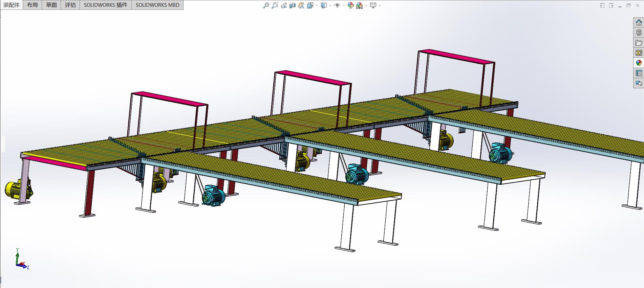
Task: Select the Zoom to Fit tool
Action: click(x=266, y=5)
